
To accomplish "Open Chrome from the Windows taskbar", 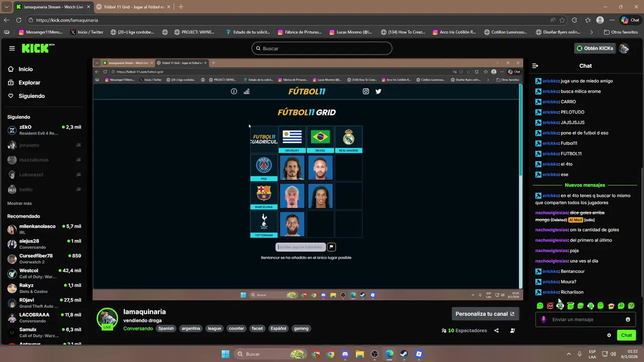I will (x=331, y=354).
